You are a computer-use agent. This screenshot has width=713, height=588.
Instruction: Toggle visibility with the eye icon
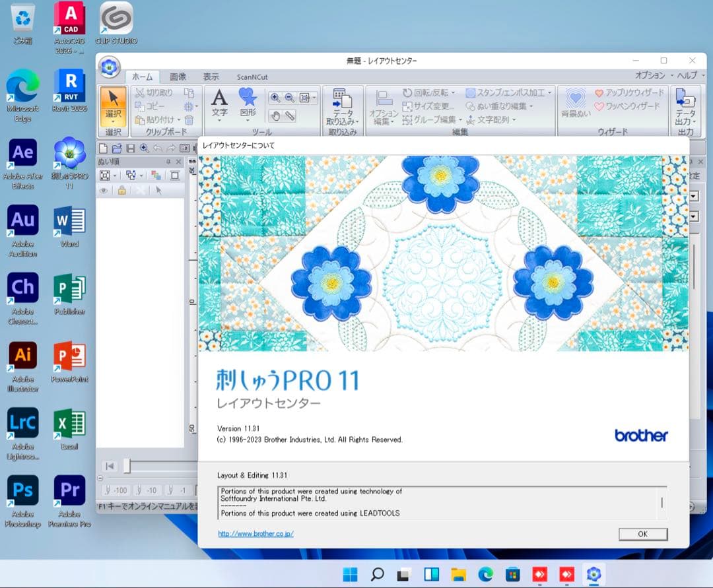[x=104, y=191]
